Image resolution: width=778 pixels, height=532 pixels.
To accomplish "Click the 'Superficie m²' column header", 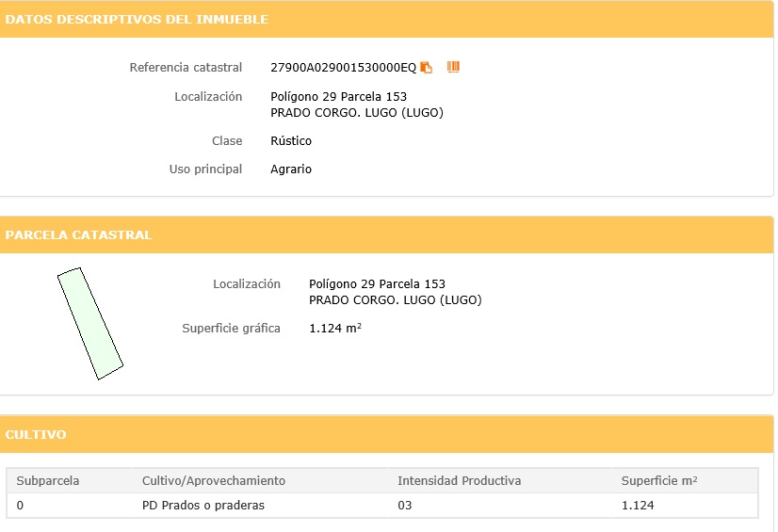I will pyautogui.click(x=659, y=481).
